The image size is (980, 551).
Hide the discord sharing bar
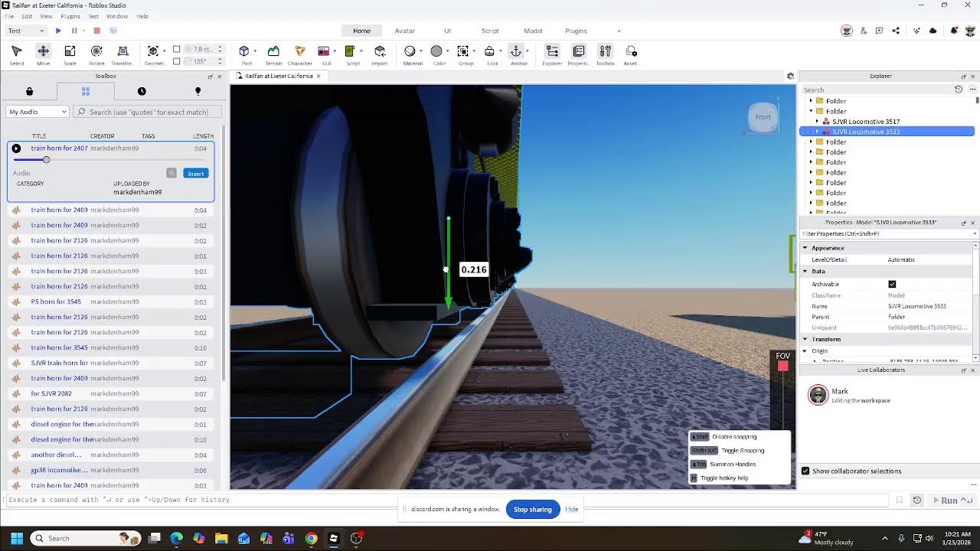click(x=572, y=509)
